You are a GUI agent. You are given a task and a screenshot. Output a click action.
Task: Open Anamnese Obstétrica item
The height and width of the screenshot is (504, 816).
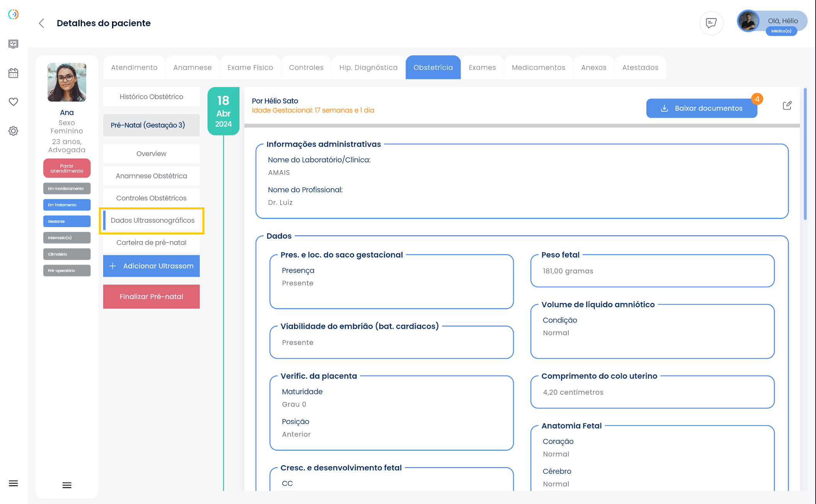(x=151, y=176)
